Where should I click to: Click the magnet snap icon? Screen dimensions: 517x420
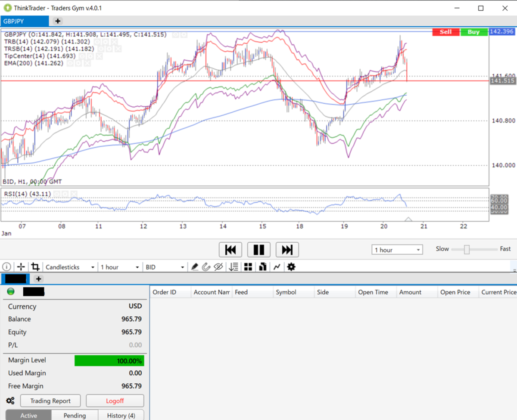[x=206, y=267]
